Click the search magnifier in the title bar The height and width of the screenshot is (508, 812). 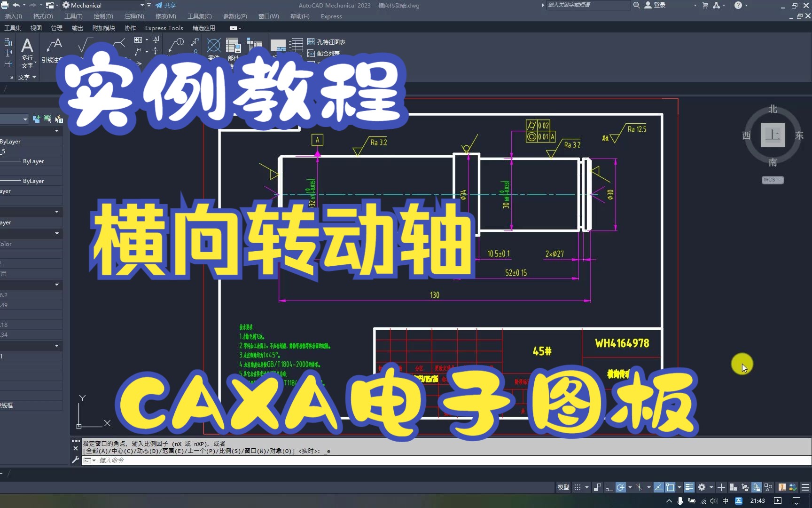[636, 5]
